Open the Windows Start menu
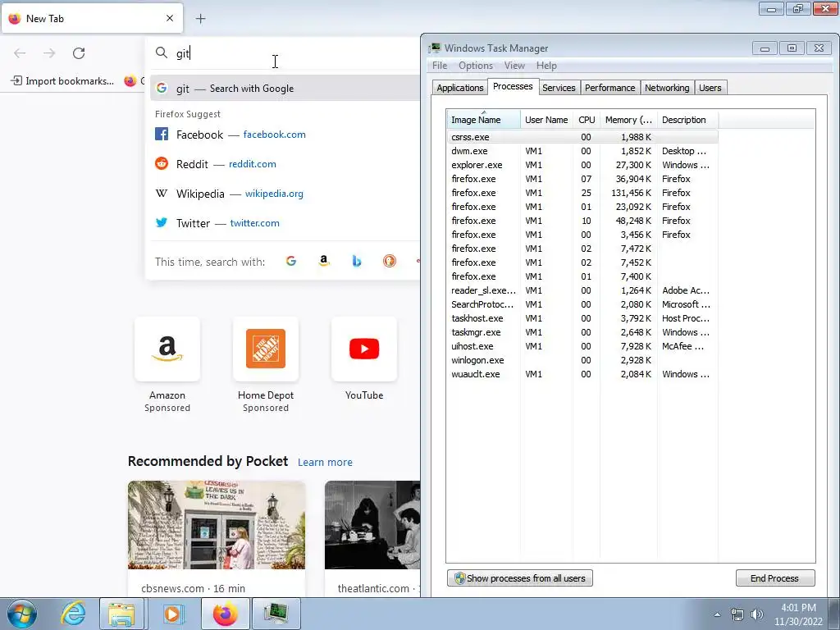 pyautogui.click(x=22, y=614)
